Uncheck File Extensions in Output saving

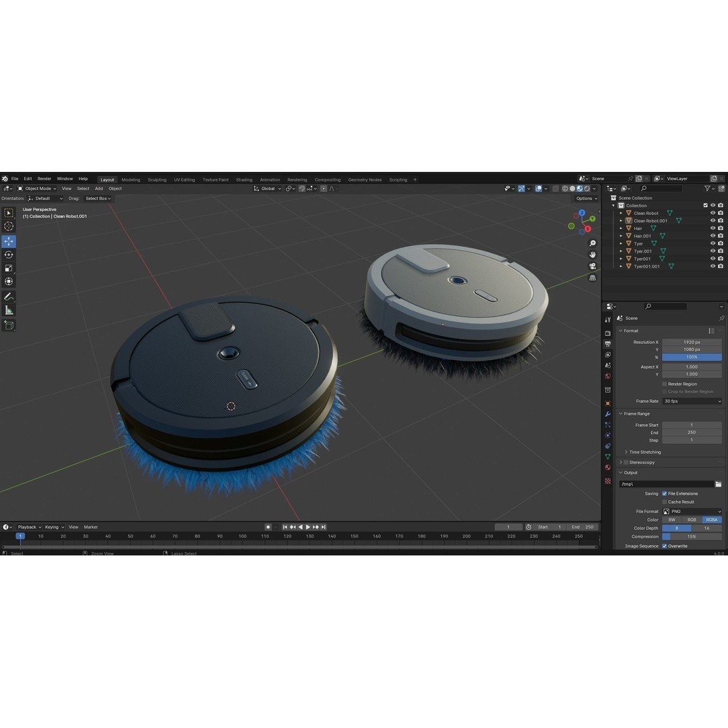664,493
